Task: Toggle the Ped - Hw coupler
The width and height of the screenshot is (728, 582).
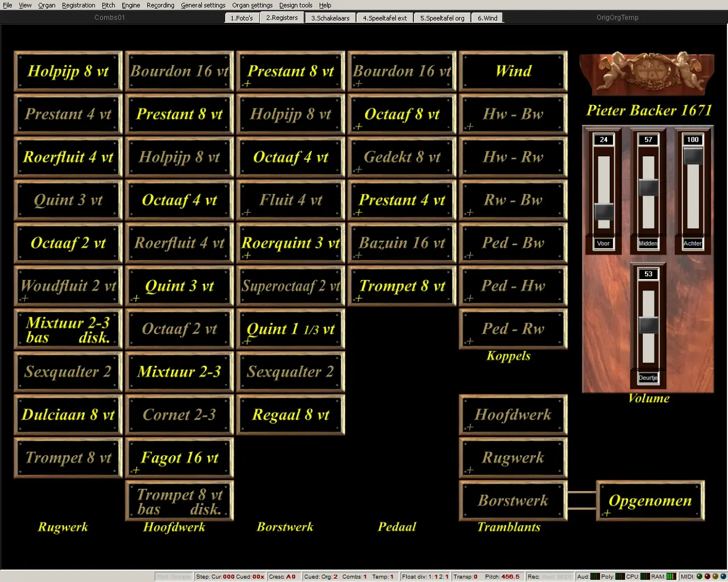Action: [x=513, y=286]
